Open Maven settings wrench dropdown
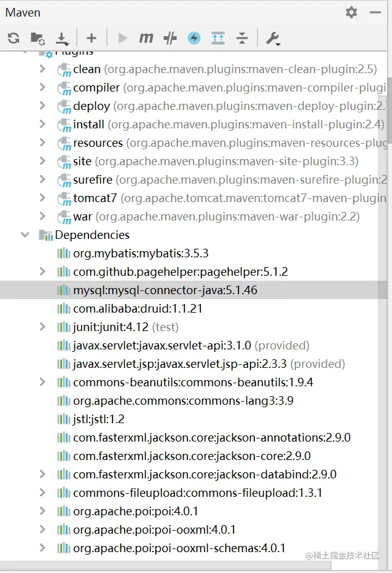 (x=273, y=38)
